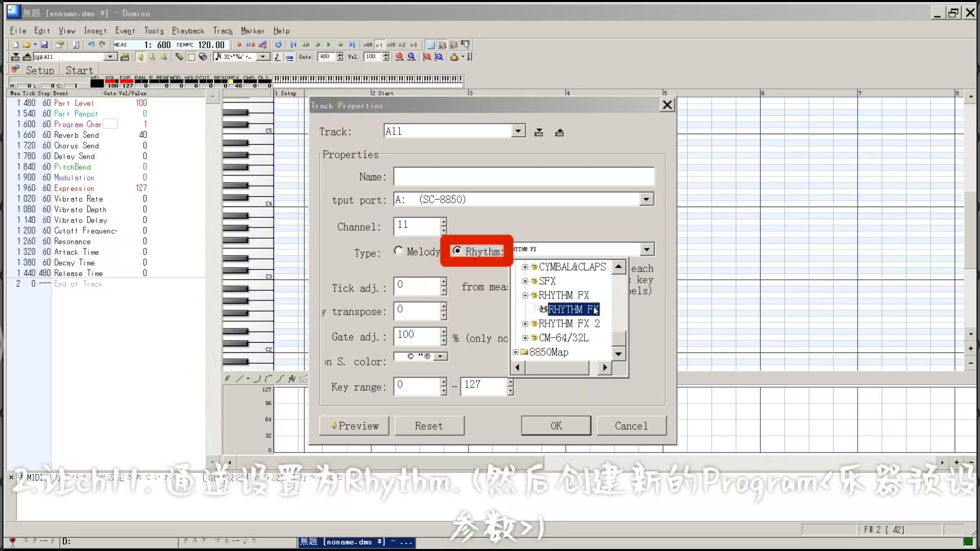The width and height of the screenshot is (980, 551).
Task: Jump to the song start
Action: tap(293, 45)
